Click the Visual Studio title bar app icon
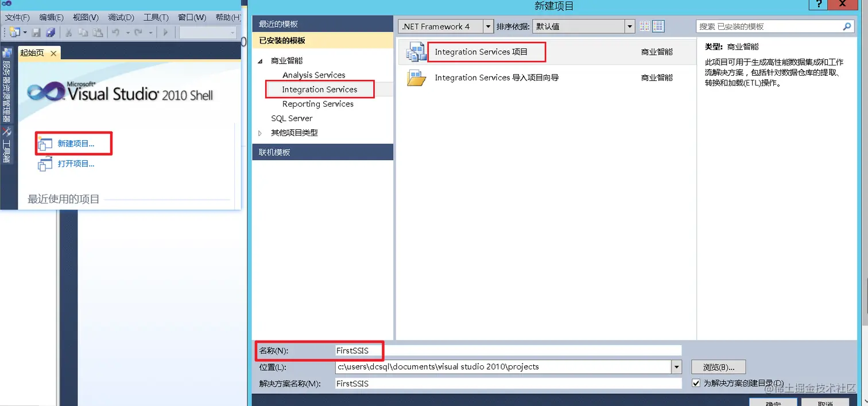 [x=7, y=3]
